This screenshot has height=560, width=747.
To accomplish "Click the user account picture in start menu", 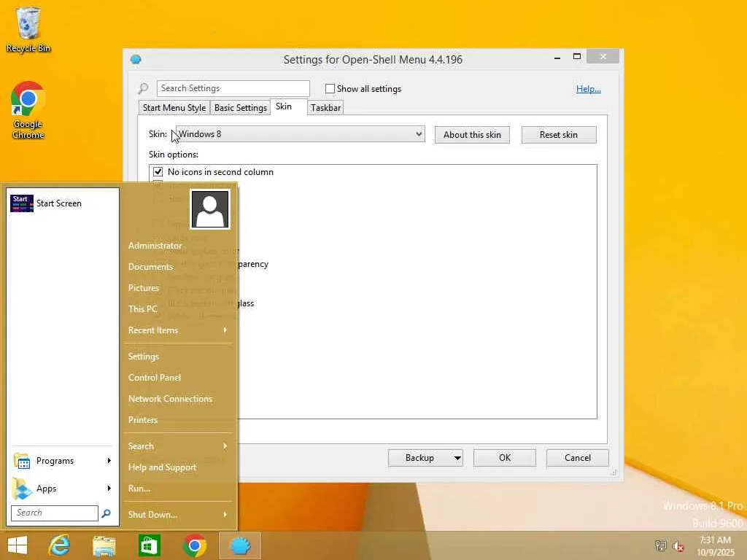I will (x=210, y=209).
